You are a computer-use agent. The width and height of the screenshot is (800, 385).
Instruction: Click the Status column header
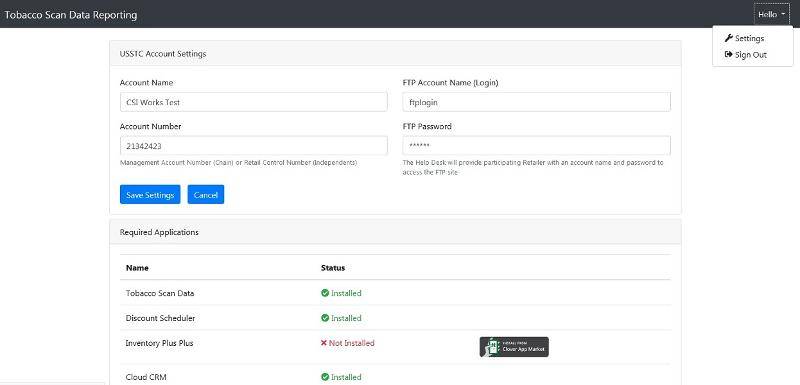click(x=333, y=268)
